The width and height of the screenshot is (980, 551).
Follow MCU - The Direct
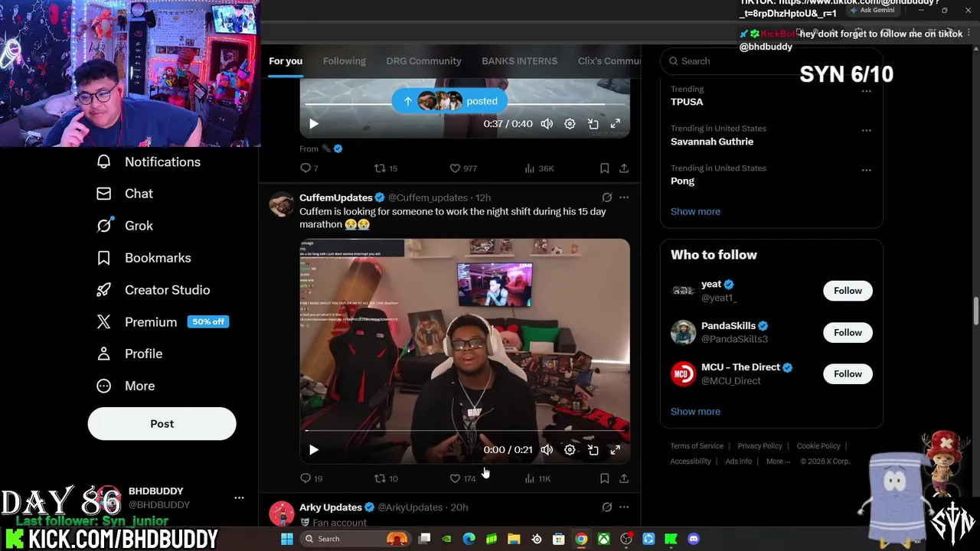coord(848,373)
